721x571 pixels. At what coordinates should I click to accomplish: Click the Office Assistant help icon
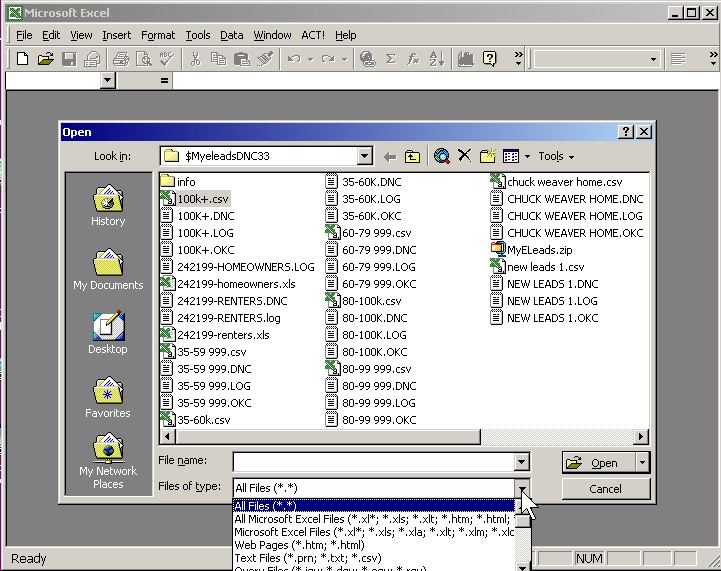coord(490,59)
